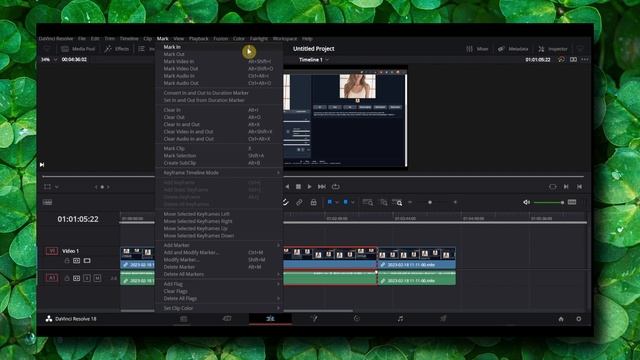Click the bypass color grades icon
The image size is (640, 360).
click(562, 60)
